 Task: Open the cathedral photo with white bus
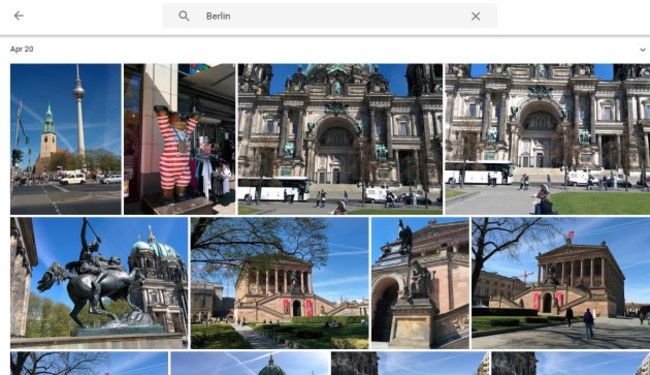point(340,139)
